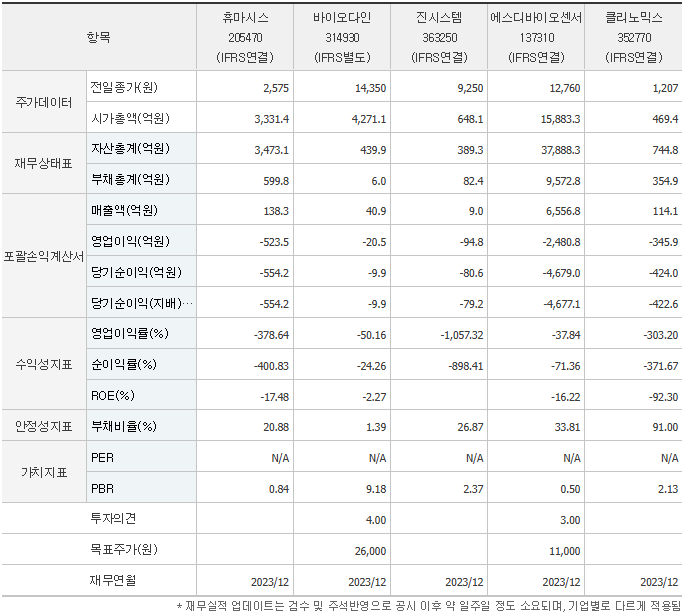Image resolution: width=684 pixels, height=613 pixels.
Task: Click target price value 11,000
Action: click(565, 551)
